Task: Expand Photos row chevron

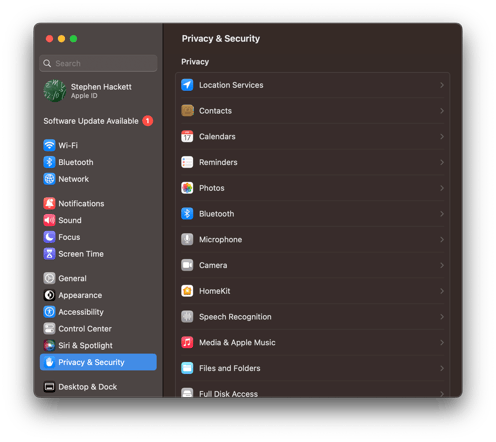Action: point(442,188)
